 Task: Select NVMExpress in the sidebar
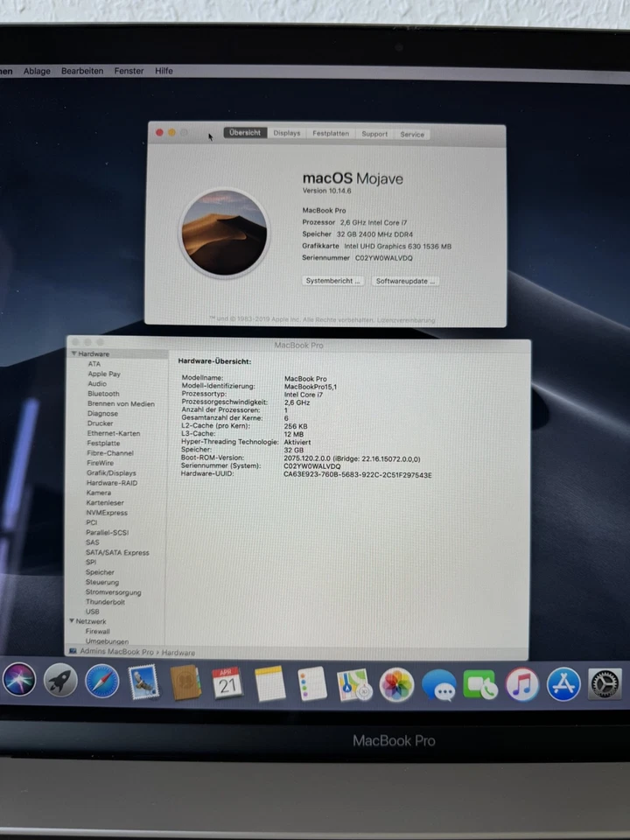[107, 513]
